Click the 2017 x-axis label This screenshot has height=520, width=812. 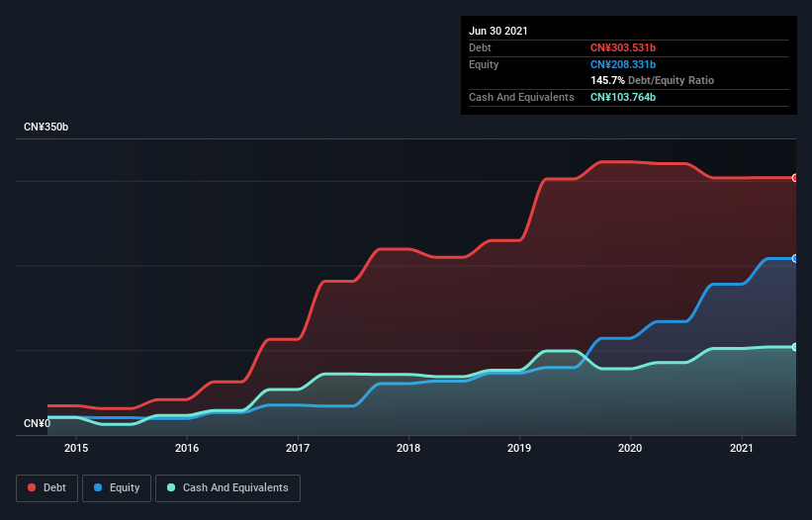pos(298,448)
